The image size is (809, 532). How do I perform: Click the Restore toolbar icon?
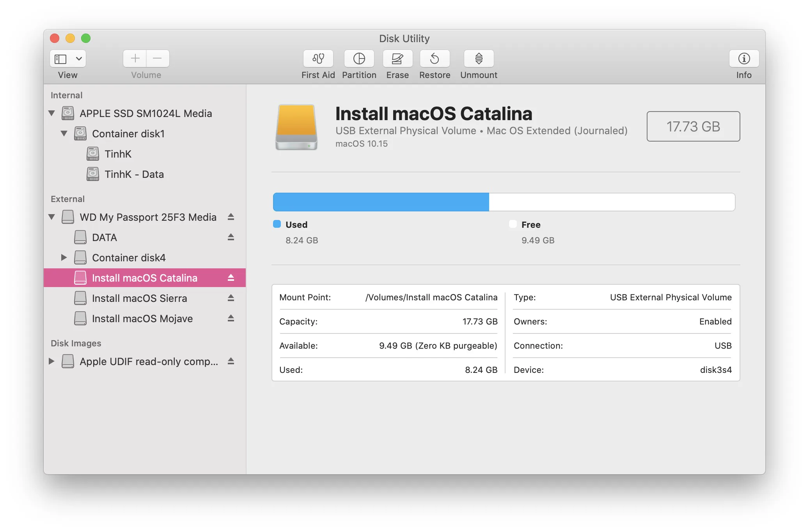click(x=435, y=59)
